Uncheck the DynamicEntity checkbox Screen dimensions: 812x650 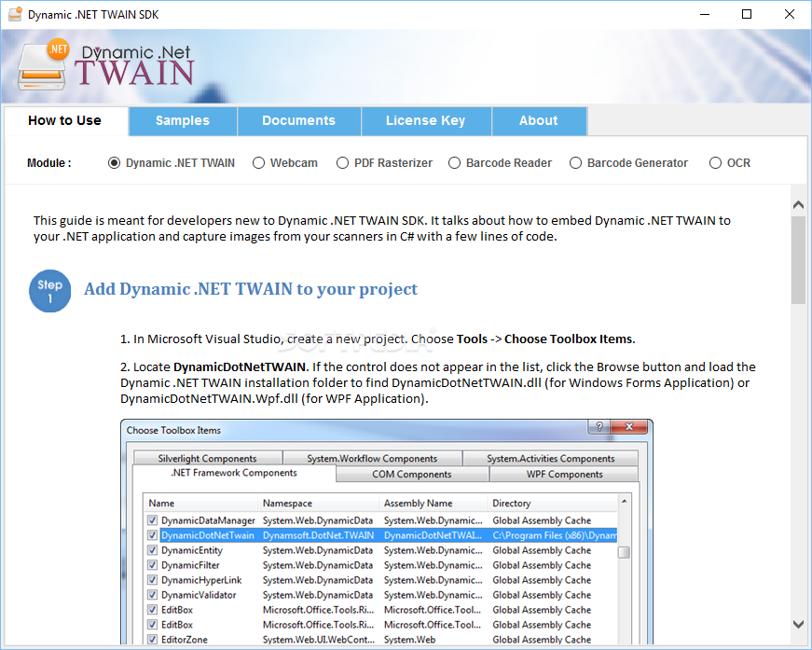pos(152,550)
